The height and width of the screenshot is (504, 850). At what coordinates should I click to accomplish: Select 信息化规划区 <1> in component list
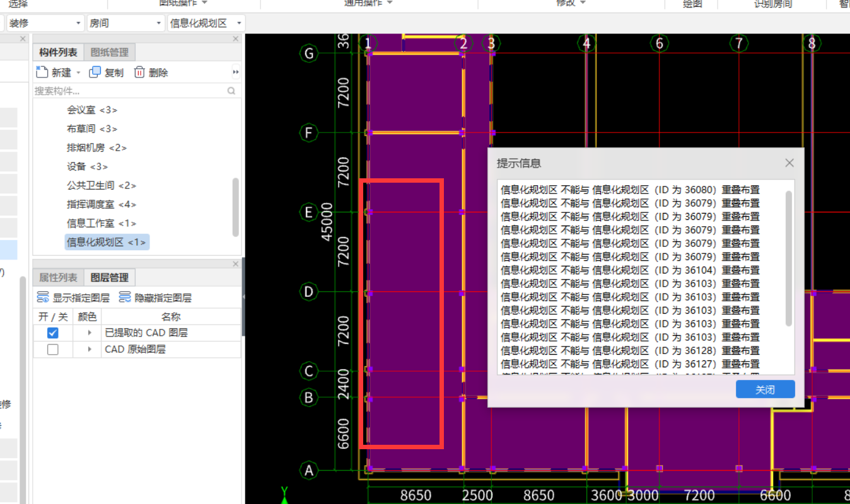107,242
